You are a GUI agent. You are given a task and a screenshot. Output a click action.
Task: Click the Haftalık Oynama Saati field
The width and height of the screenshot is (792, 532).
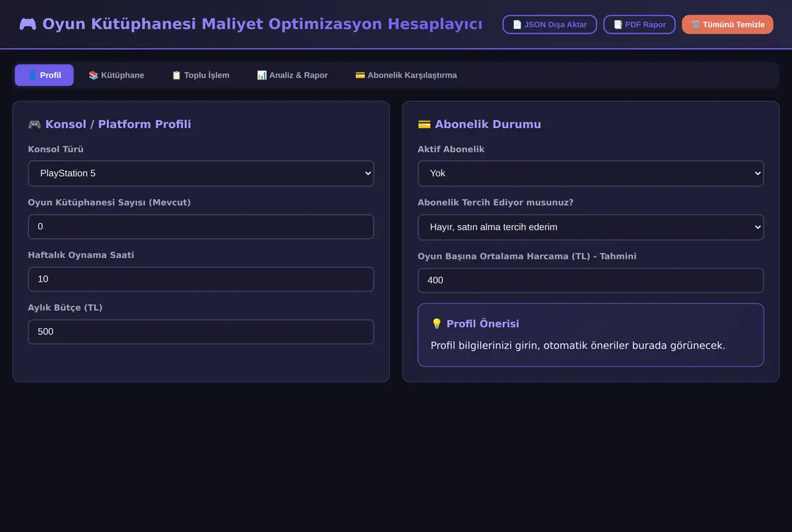click(201, 279)
